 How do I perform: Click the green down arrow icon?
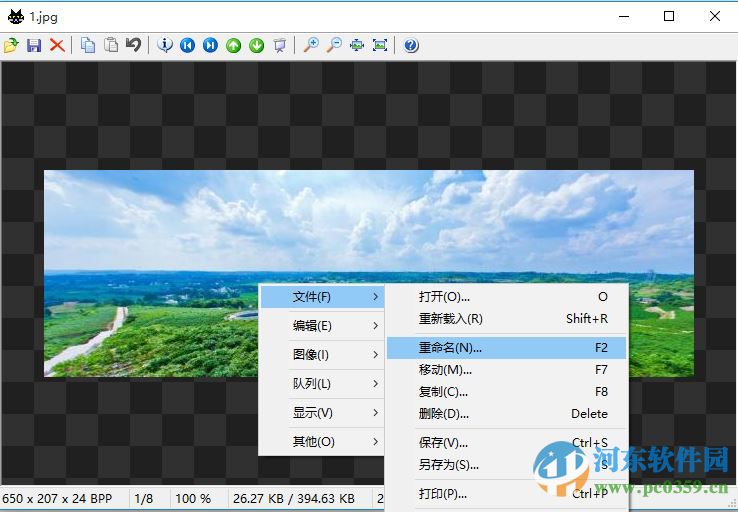(x=257, y=46)
